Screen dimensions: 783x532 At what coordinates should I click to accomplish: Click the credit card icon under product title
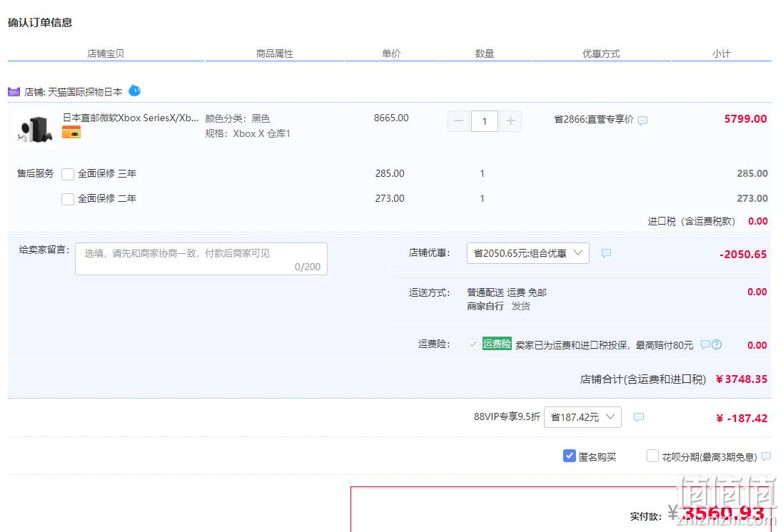click(x=71, y=133)
